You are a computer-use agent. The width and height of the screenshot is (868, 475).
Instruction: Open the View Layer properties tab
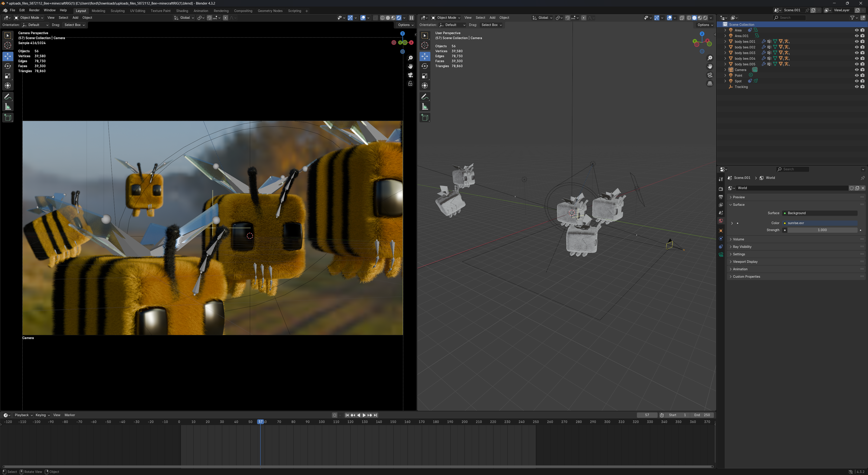point(721,205)
